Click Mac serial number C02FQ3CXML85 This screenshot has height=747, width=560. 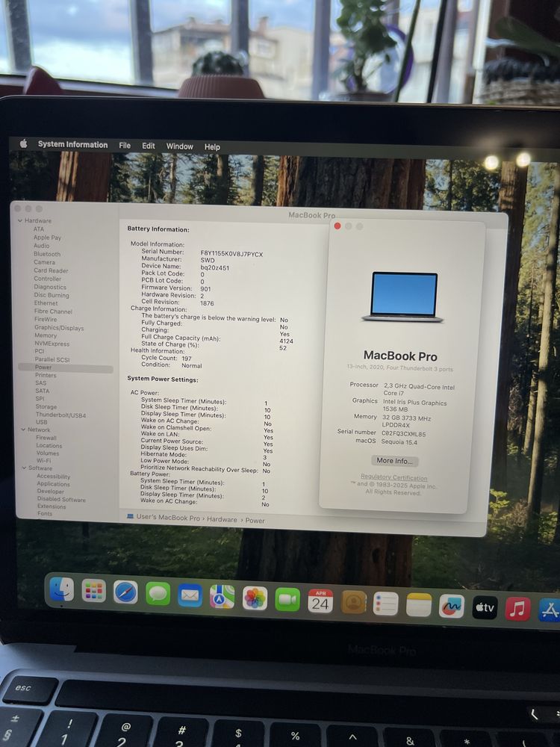point(404,434)
